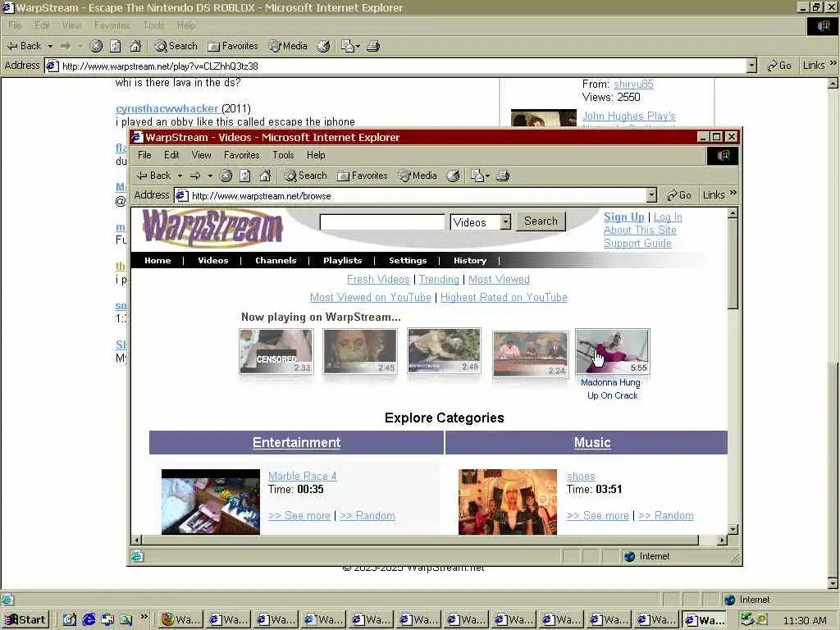Click the WarpStream Search button
The width and height of the screenshot is (840, 630).
click(x=541, y=221)
